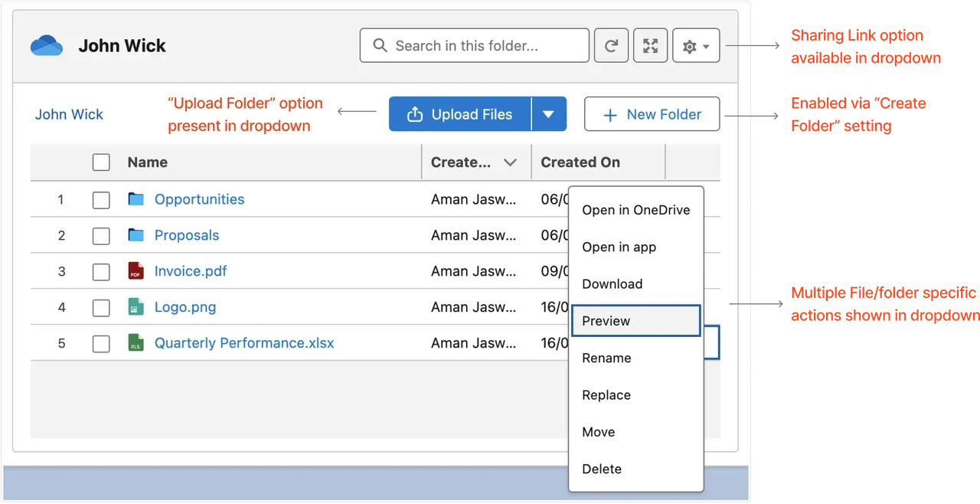The image size is (980, 504).
Task: Open the Upload Files dropdown arrow
Action: 549,113
